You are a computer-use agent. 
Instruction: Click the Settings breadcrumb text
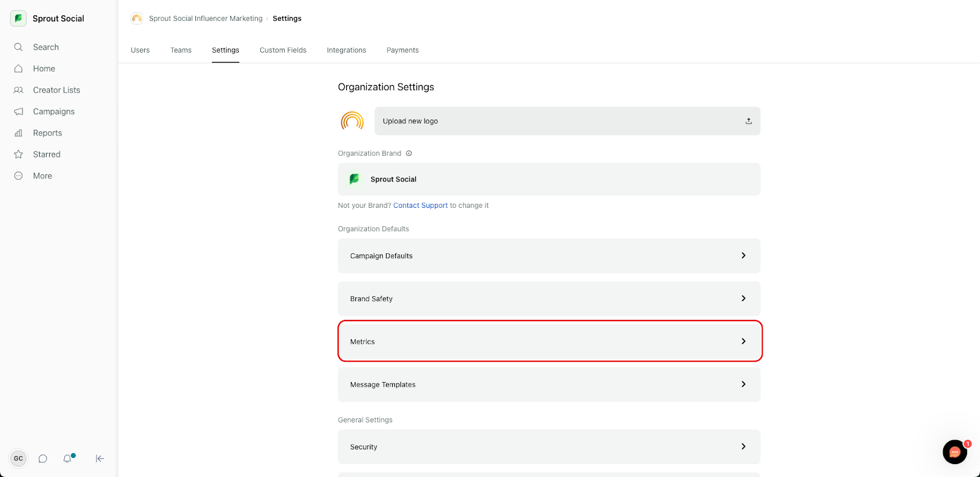287,18
